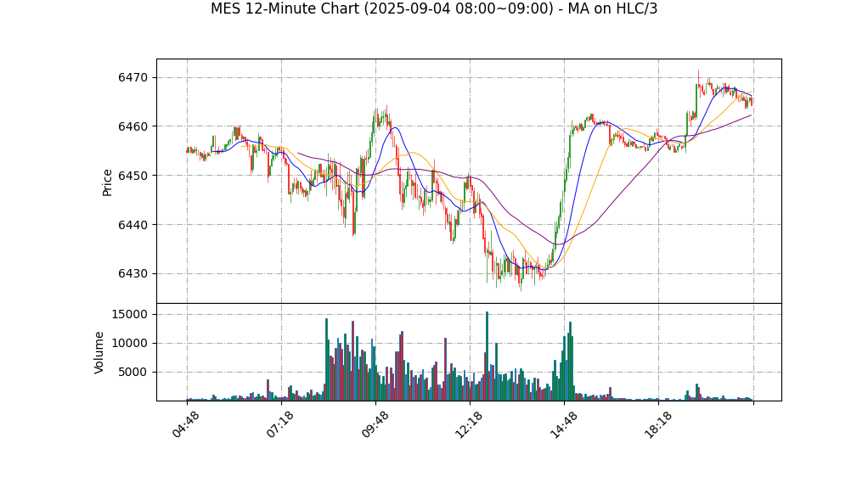Click the tallest volume bar near 12:18
The width and height of the screenshot is (868, 488).
(488, 356)
